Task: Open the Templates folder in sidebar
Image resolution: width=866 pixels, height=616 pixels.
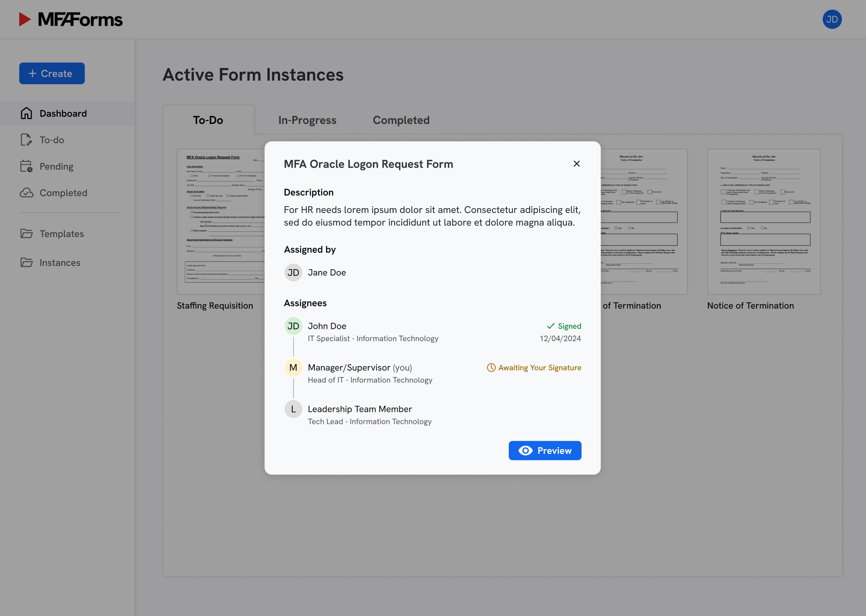Action: tap(26, 234)
